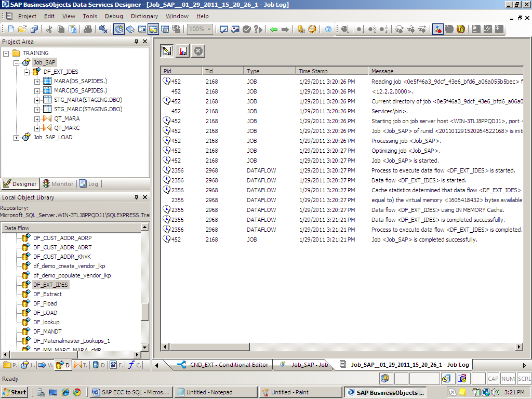This screenshot has width=532, height=399.
Task: Select the Datastores library tab
Action: click(99, 365)
